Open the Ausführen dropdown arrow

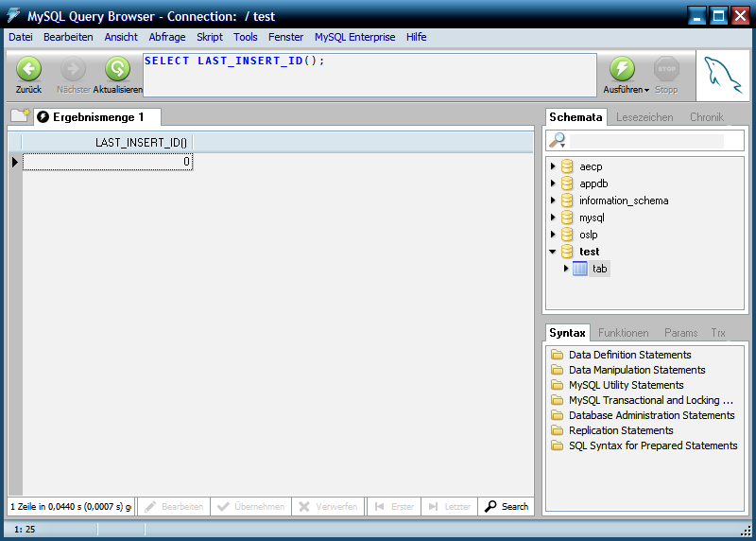pyautogui.click(x=646, y=90)
